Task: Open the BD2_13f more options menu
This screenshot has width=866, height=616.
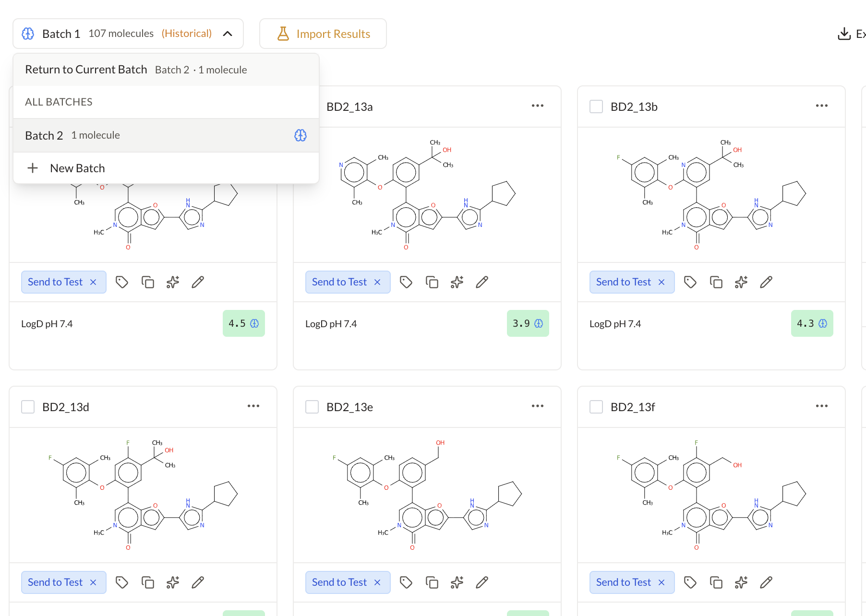Action: (x=822, y=406)
